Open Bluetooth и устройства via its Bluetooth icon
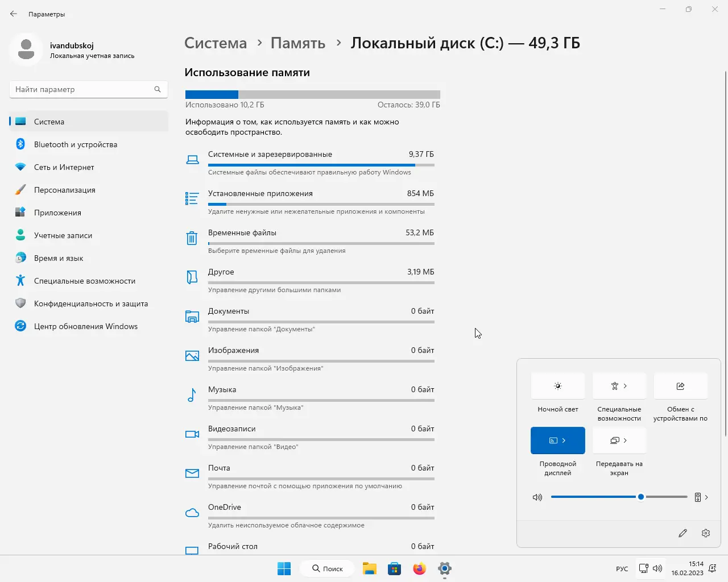 tap(20, 144)
